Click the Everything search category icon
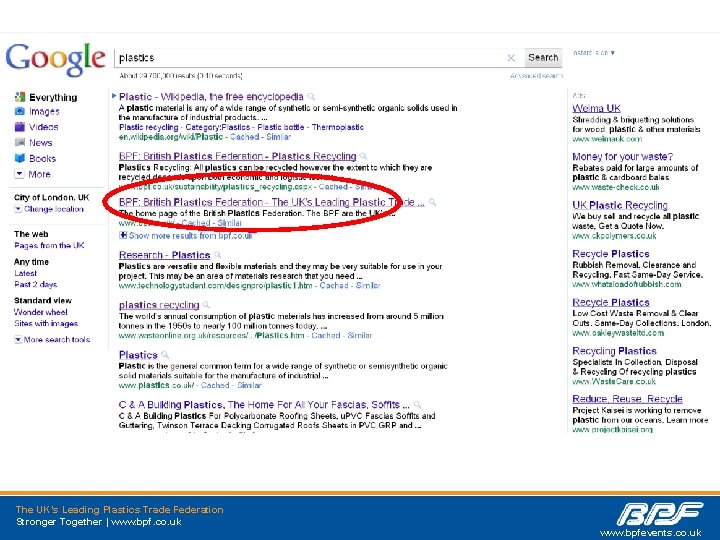 click(20, 97)
